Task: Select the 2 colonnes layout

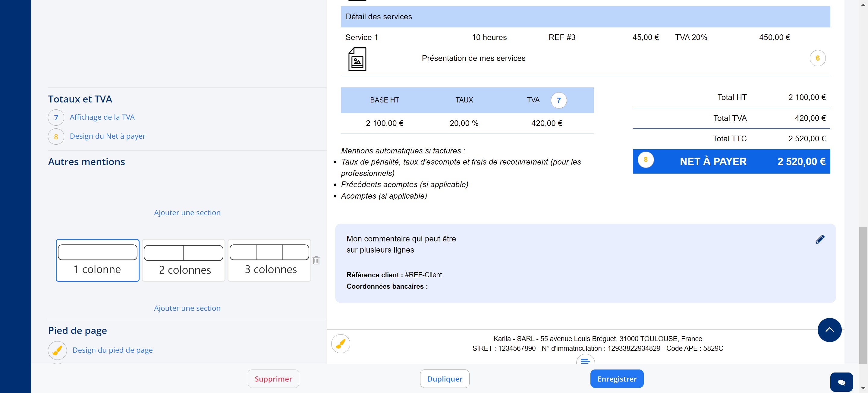Action: (183, 260)
